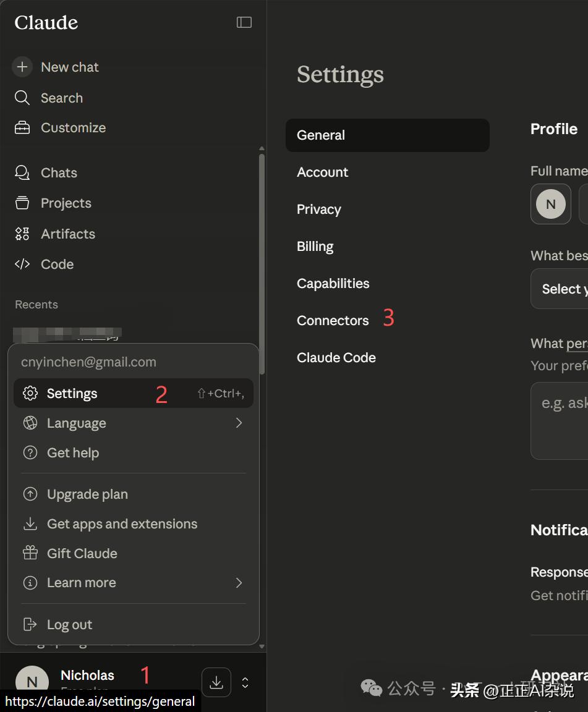
Task: Toggle the account menu up-down chevron
Action: click(x=245, y=682)
